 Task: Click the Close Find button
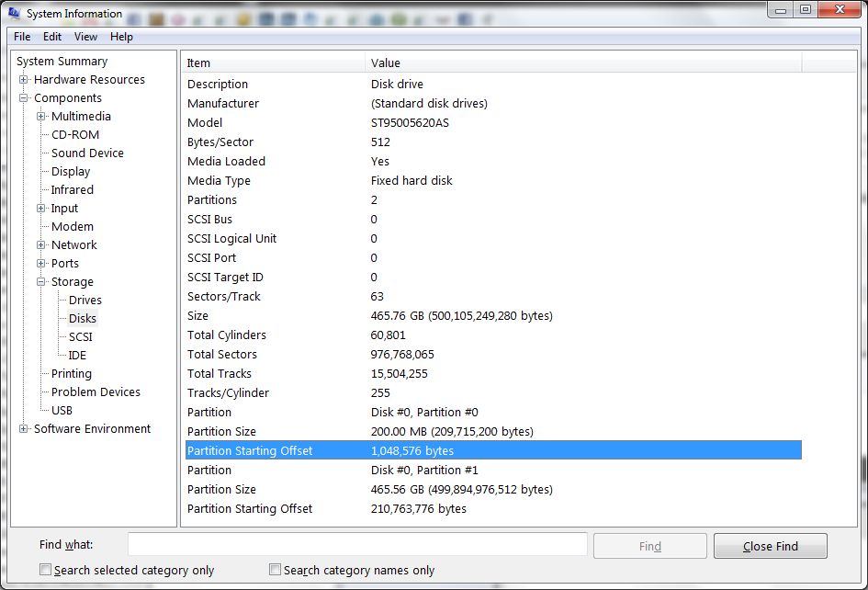[x=771, y=546]
